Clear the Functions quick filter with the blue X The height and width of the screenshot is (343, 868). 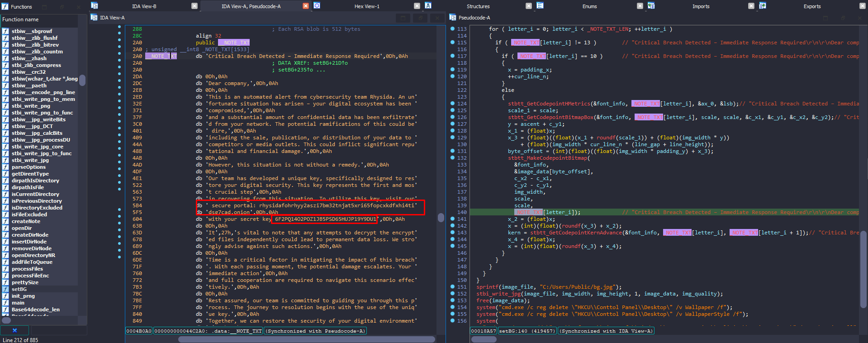[x=14, y=330]
